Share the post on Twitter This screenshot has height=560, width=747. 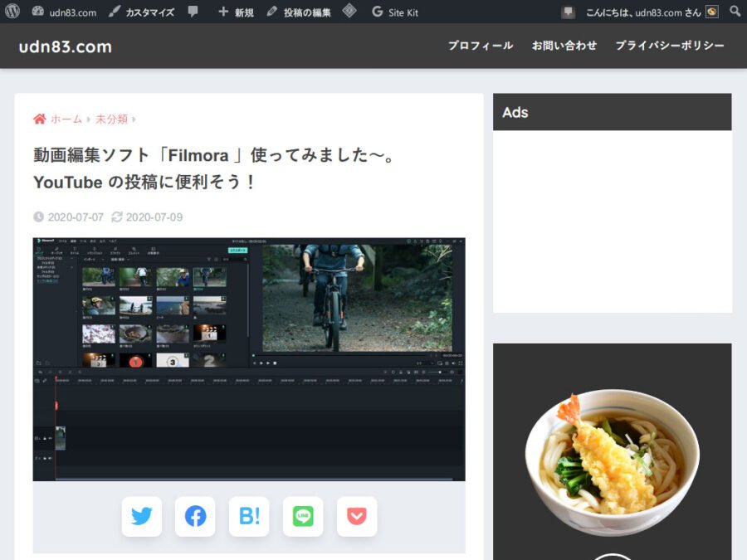pos(141,516)
